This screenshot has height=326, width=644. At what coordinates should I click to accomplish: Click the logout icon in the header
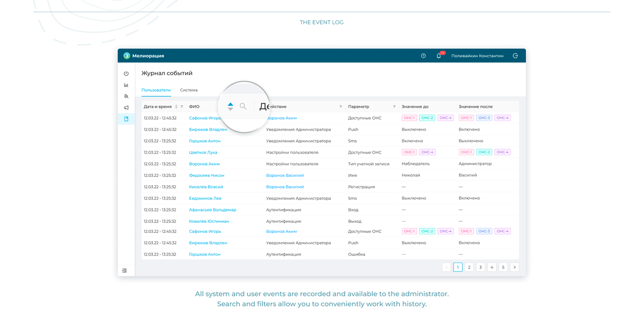tap(515, 56)
